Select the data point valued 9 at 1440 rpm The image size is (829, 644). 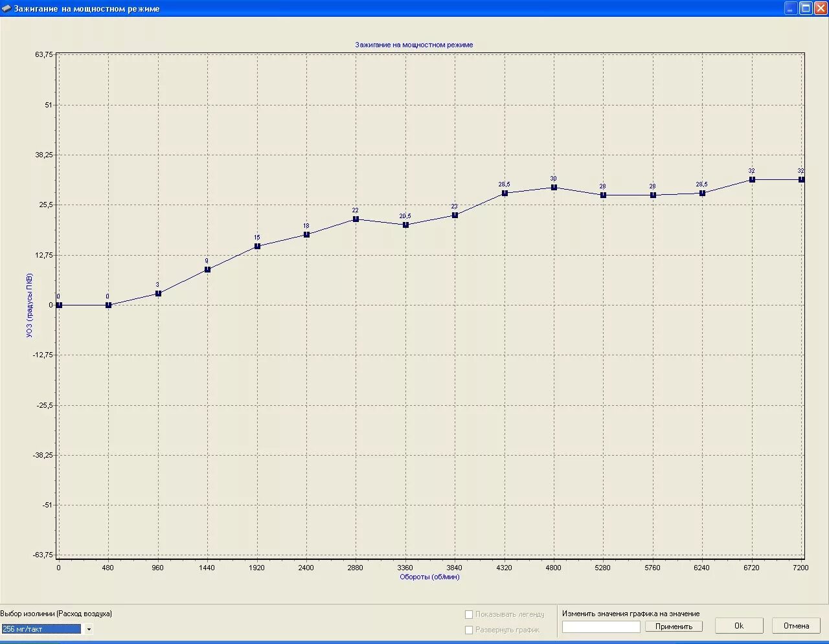(x=207, y=269)
